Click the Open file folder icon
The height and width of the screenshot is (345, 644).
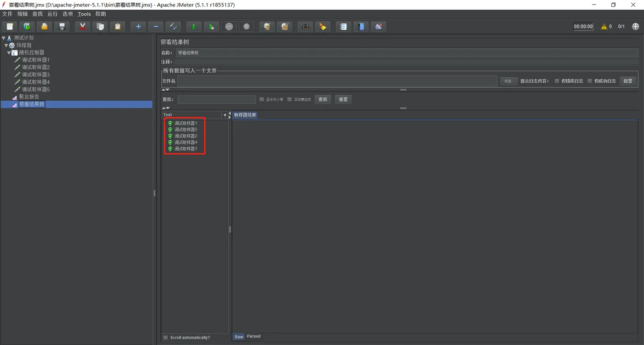(x=44, y=27)
